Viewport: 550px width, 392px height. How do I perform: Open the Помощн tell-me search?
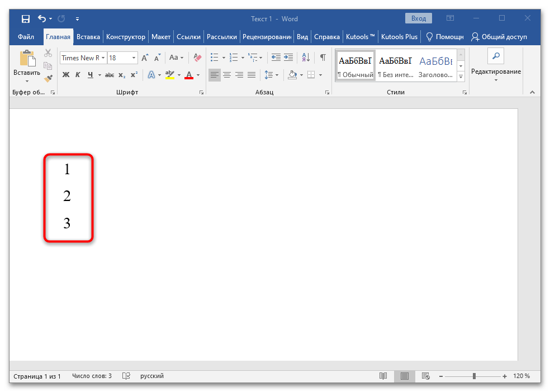pos(444,37)
